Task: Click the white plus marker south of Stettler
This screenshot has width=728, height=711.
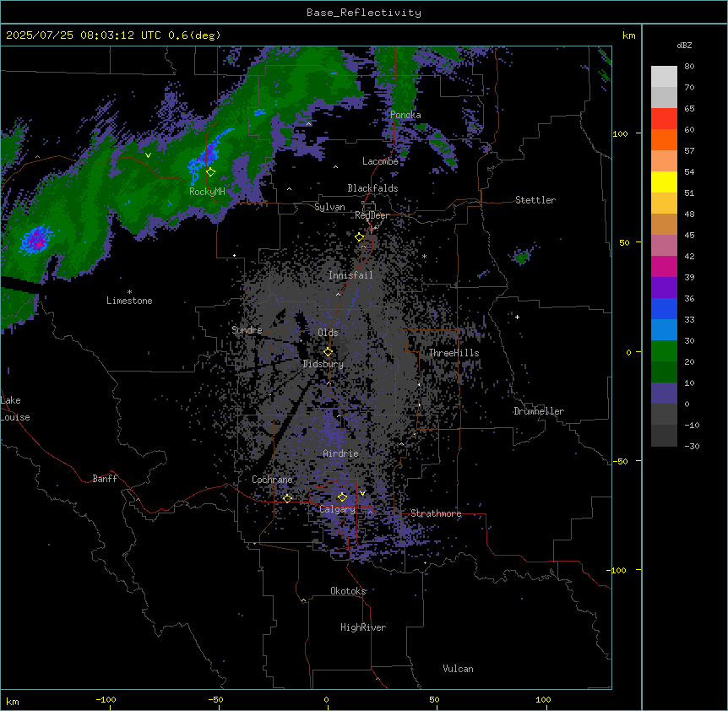Action: [x=517, y=317]
